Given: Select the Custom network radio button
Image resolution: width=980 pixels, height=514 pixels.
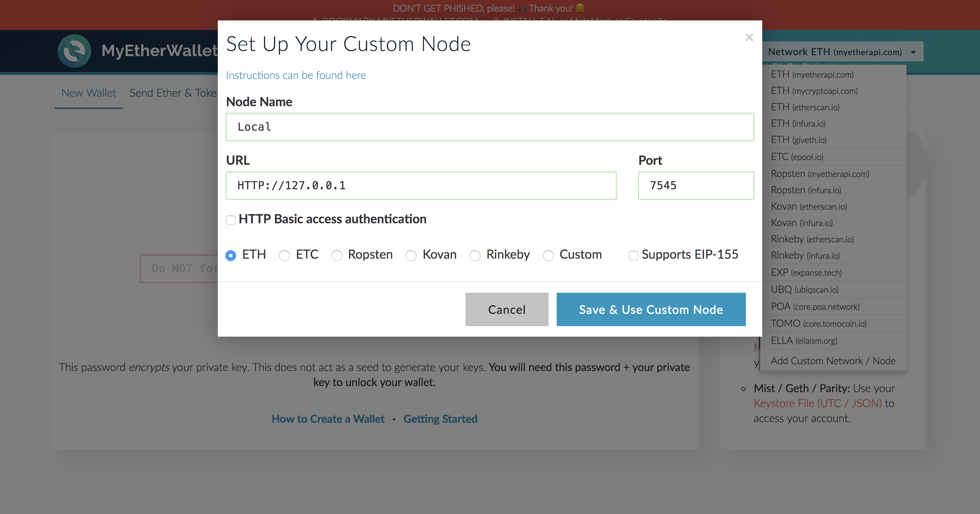Looking at the screenshot, I should tap(548, 255).
